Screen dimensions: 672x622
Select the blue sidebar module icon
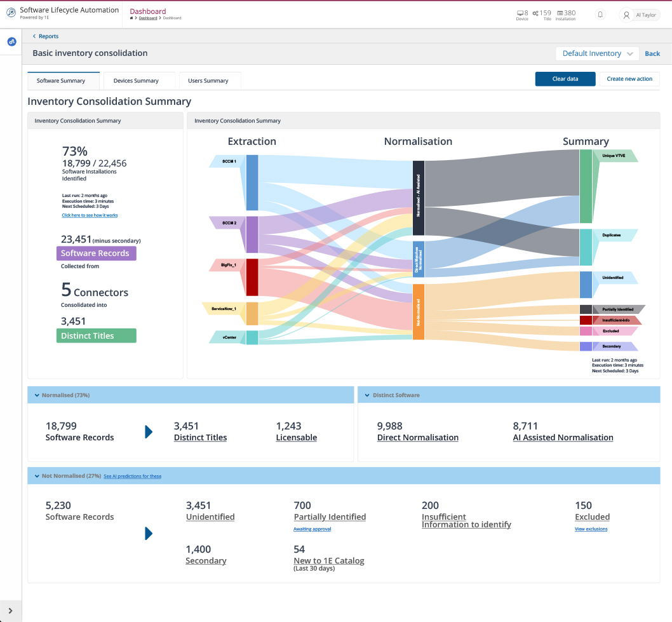tap(11, 41)
